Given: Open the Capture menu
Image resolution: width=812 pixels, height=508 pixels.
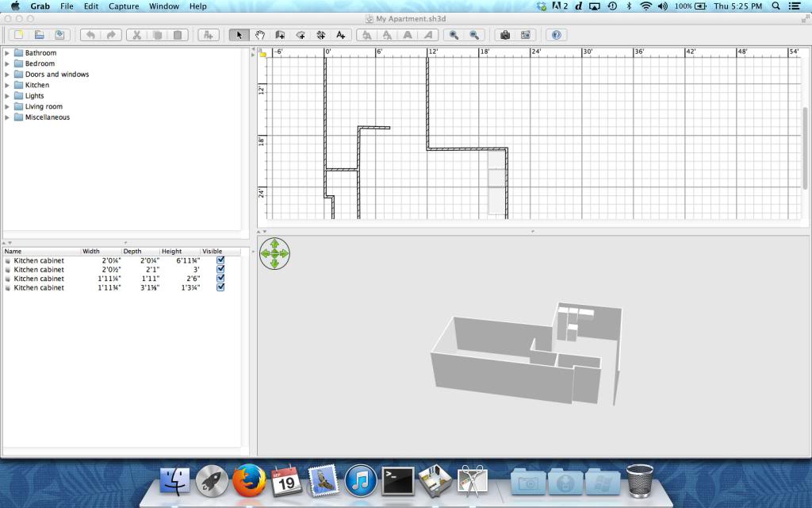Looking at the screenshot, I should click(123, 6).
